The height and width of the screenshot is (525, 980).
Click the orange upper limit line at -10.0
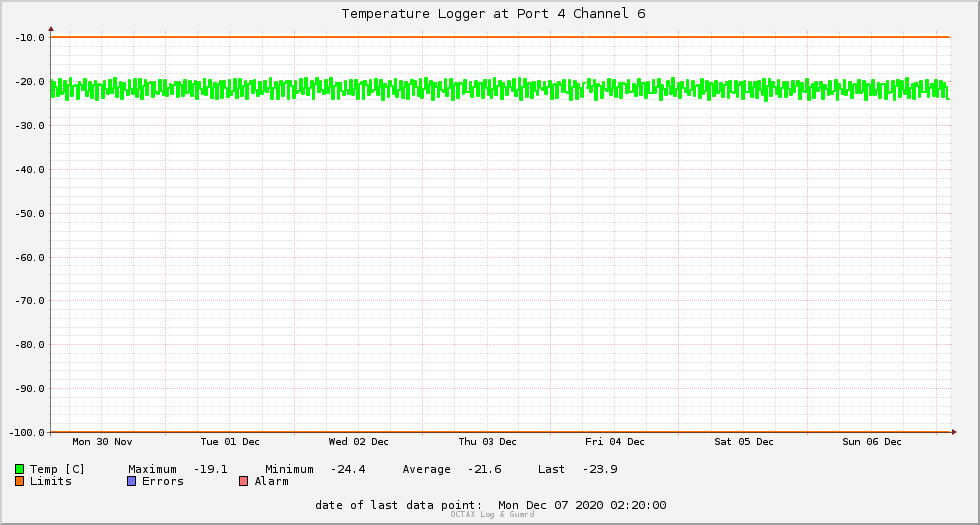click(x=500, y=37)
